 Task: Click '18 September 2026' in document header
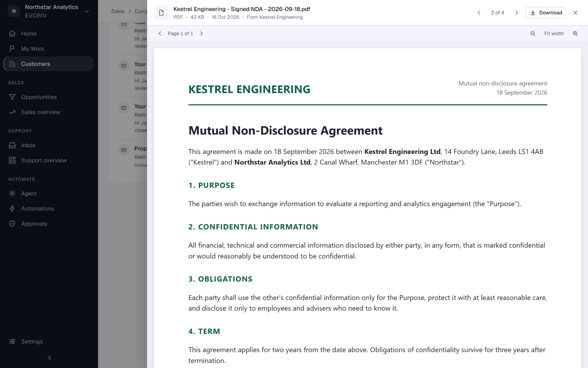522,92
